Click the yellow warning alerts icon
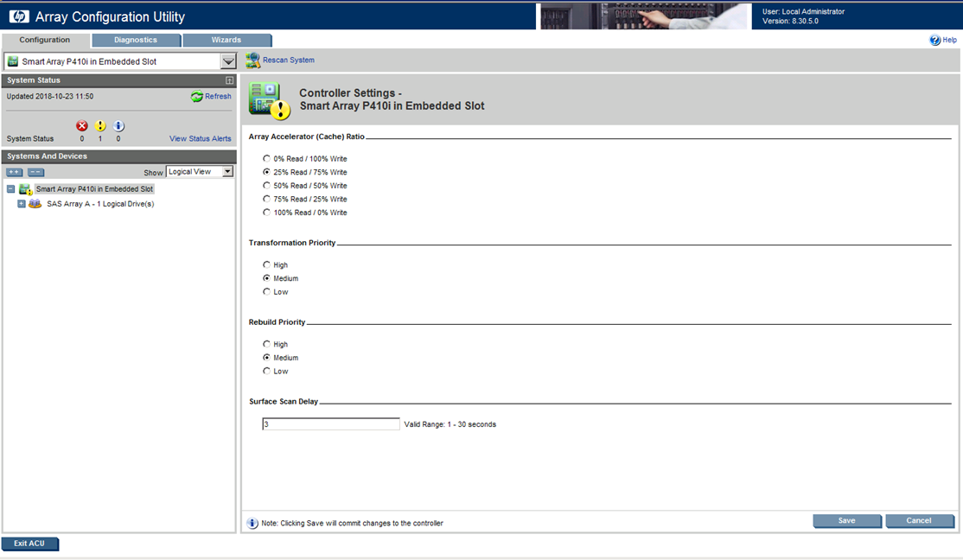The image size is (963, 560). pos(100,126)
